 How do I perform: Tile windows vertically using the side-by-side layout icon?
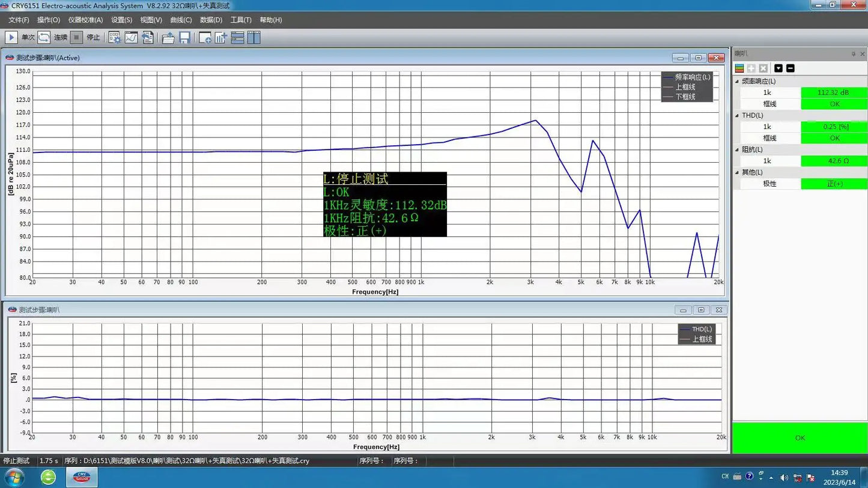pyautogui.click(x=254, y=37)
